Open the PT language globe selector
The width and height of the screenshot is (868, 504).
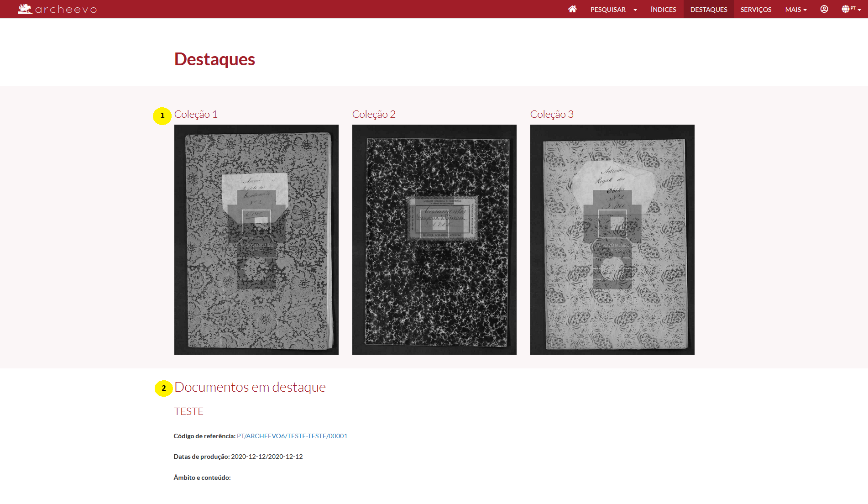pos(851,9)
